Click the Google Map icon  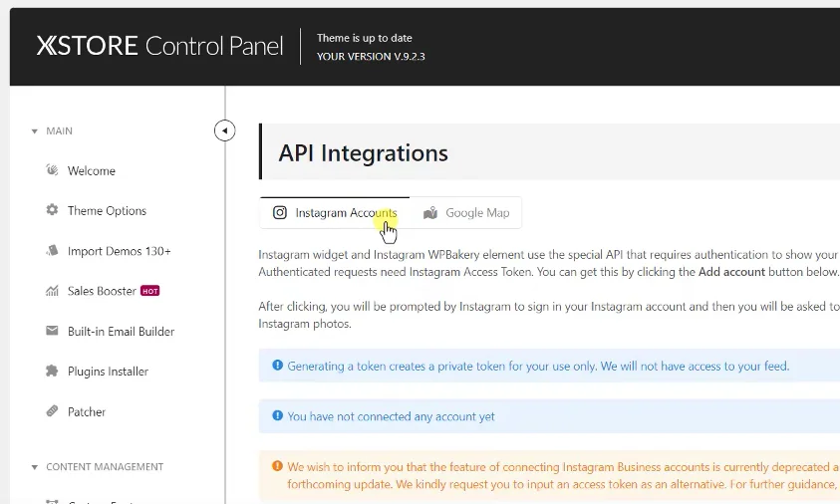pos(430,213)
